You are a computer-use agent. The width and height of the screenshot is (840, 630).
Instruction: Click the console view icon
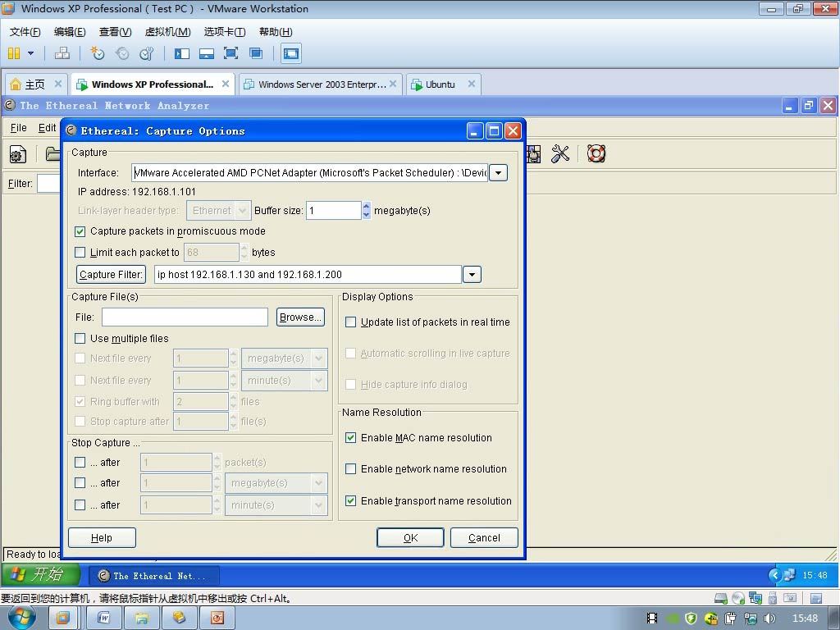pos(291,53)
